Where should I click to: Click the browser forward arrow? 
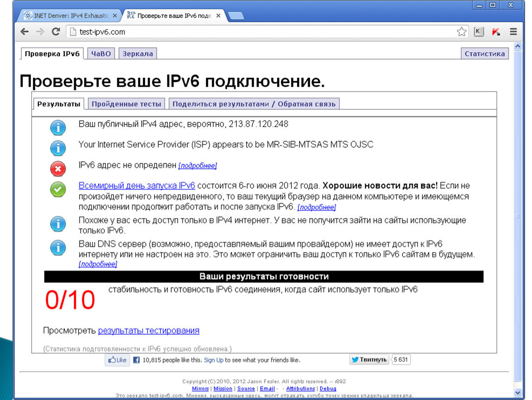40,32
